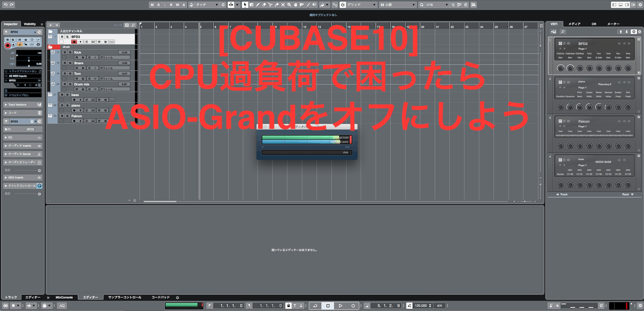Select the Split scissors tool
644x311 pixels.
(x=270, y=5)
